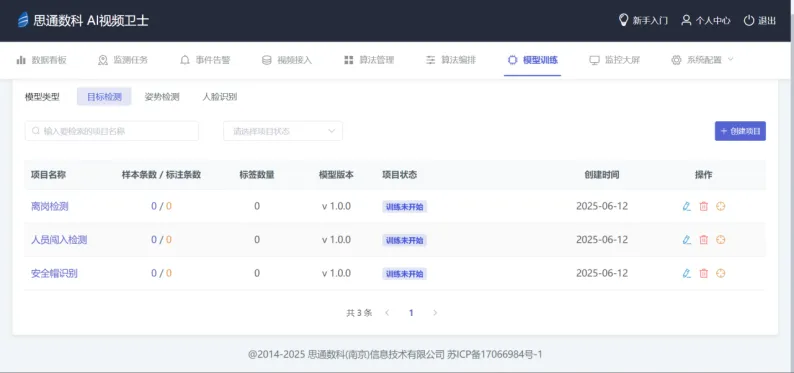Screen dimensions: 794x373
Task: Click 2025-06-12 date in 离岗检测 row
Action: [x=602, y=206]
